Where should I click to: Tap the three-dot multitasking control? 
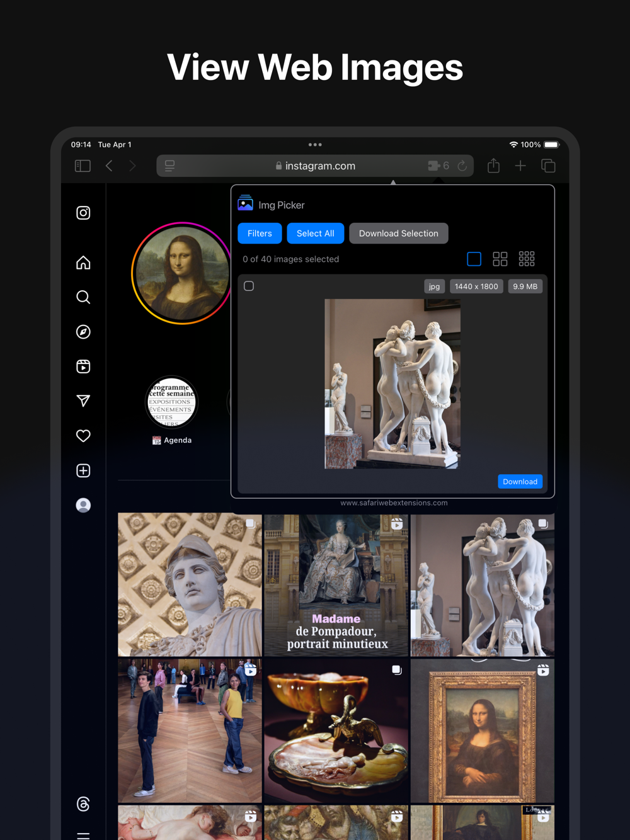pos(315,145)
